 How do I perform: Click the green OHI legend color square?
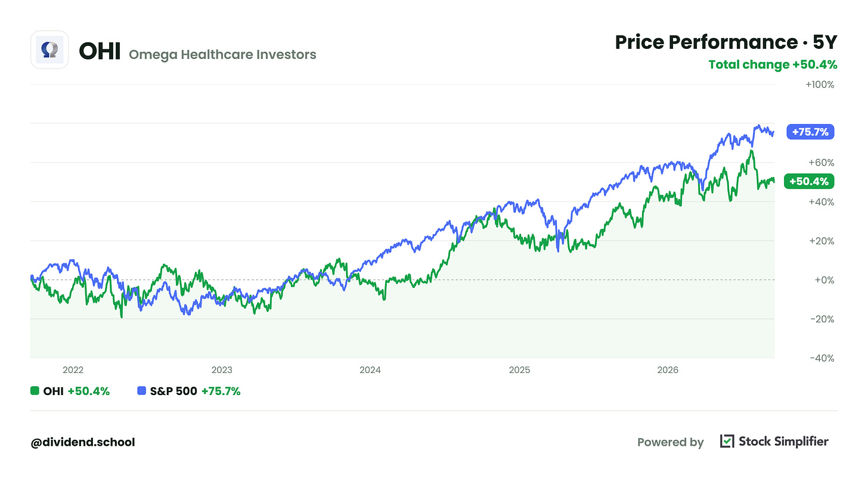point(35,391)
